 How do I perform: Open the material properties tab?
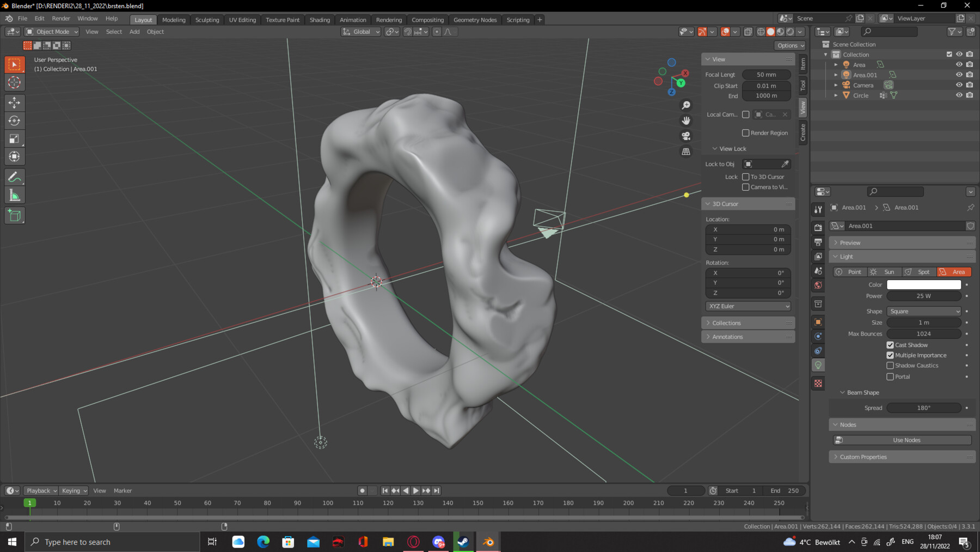coord(818,383)
